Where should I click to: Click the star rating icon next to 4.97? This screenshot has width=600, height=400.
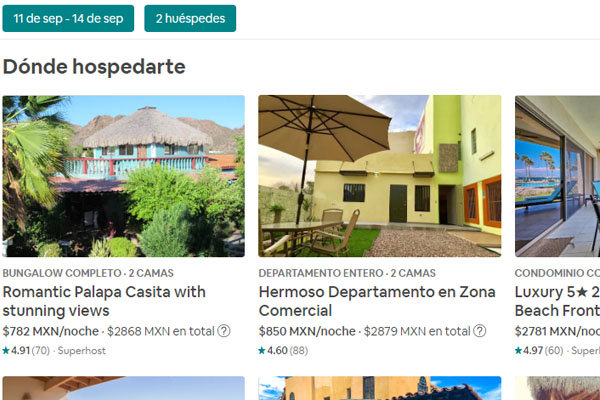[518, 350]
